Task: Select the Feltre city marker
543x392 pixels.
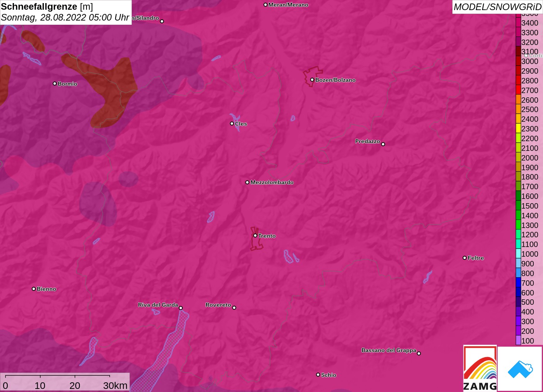Action: (x=465, y=257)
